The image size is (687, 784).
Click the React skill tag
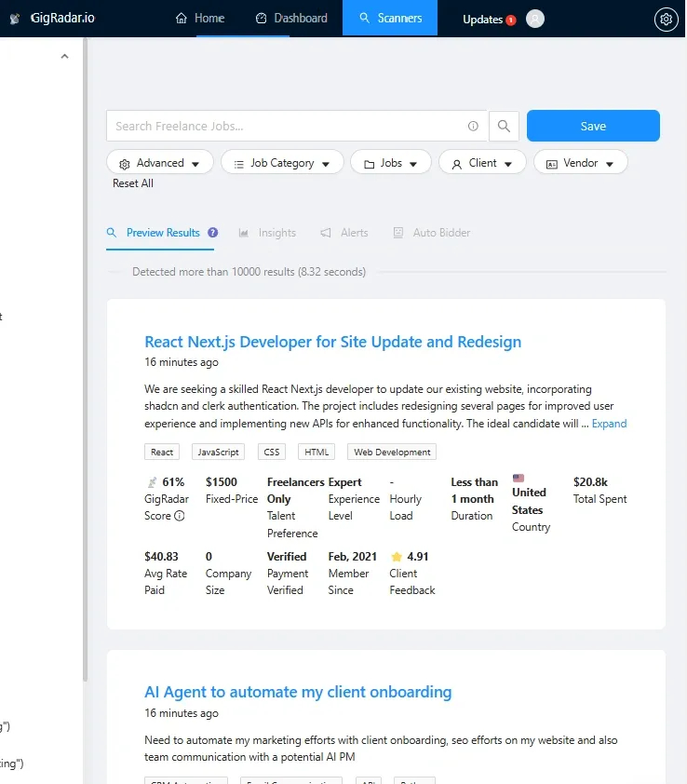click(162, 452)
